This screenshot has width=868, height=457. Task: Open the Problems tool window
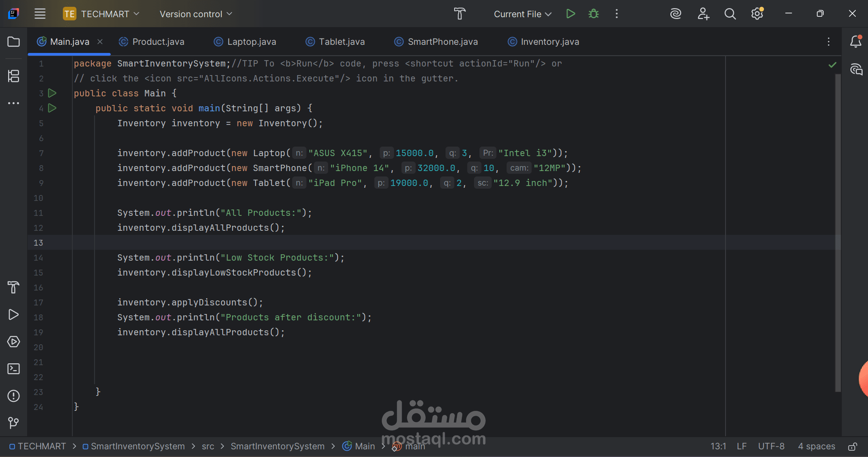(x=14, y=396)
